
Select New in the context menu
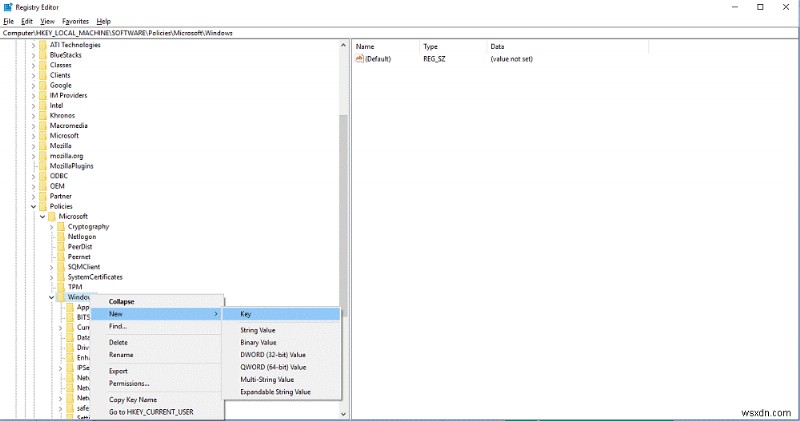coord(157,314)
